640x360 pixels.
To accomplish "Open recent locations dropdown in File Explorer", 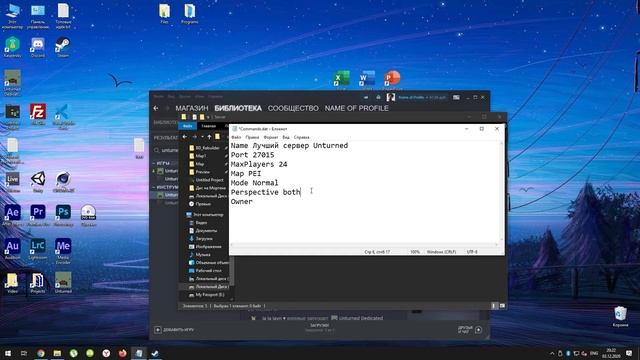I will click(x=202, y=137).
